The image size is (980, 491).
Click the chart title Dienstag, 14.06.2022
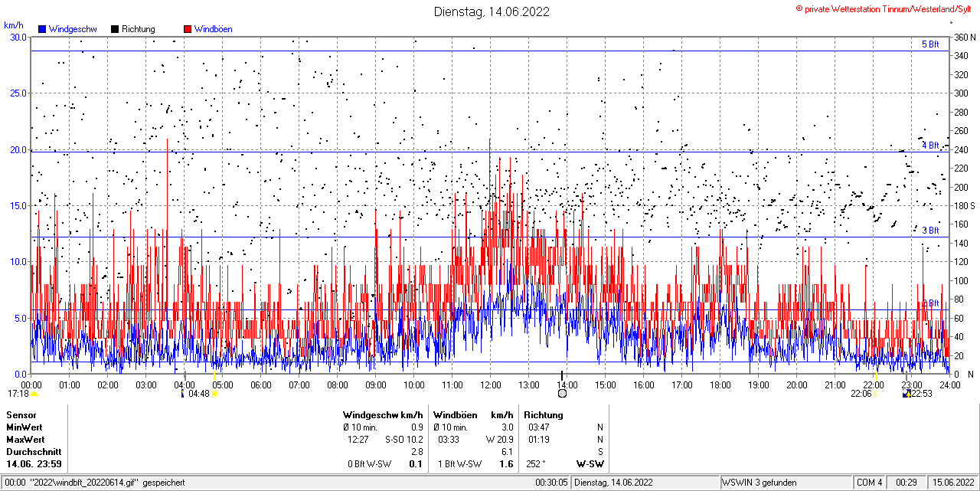pos(492,11)
